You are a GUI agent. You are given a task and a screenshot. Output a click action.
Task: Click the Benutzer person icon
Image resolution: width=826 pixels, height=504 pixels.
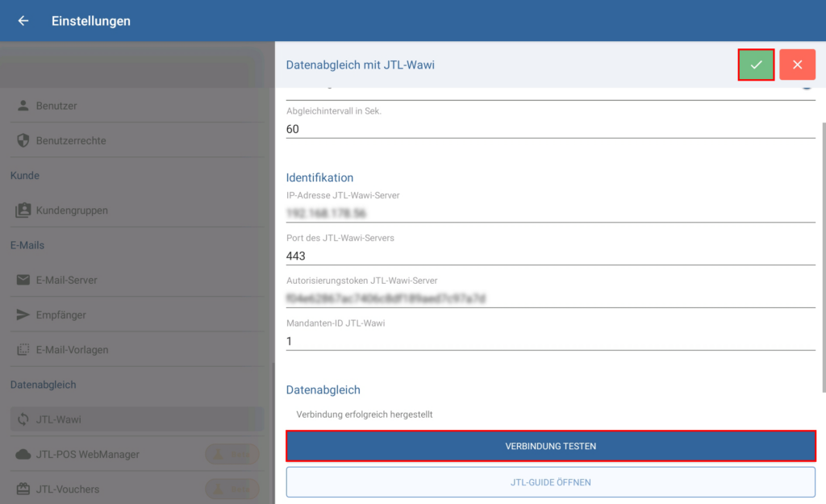click(x=23, y=106)
